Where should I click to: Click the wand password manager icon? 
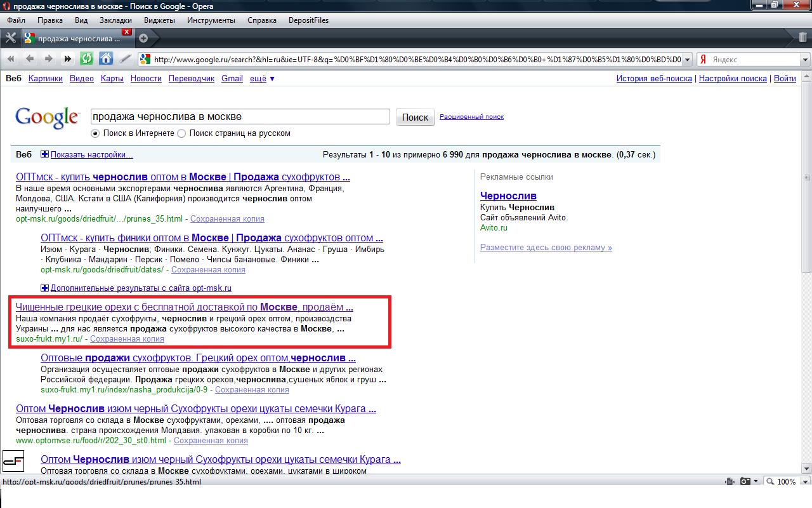click(x=125, y=59)
